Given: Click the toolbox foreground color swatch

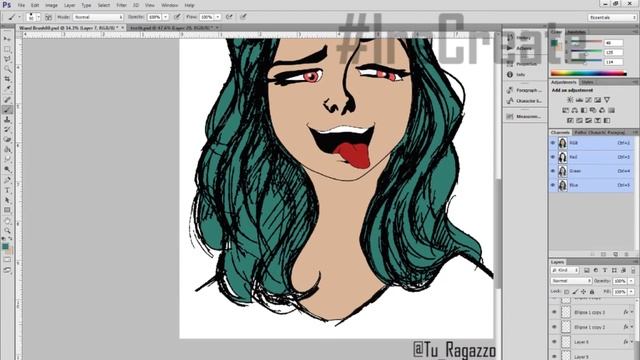Looking at the screenshot, I should pos(5,246).
